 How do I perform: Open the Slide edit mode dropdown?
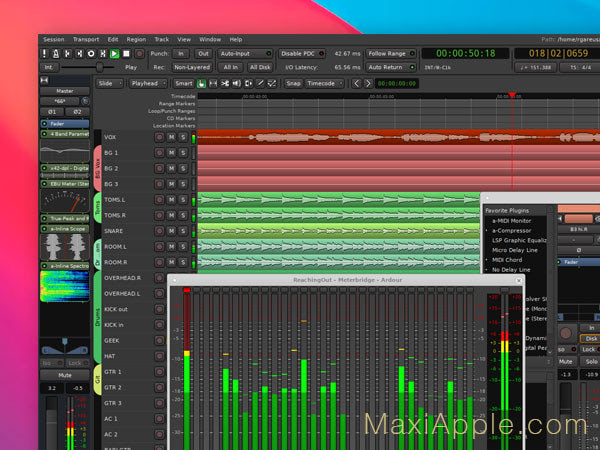point(109,83)
